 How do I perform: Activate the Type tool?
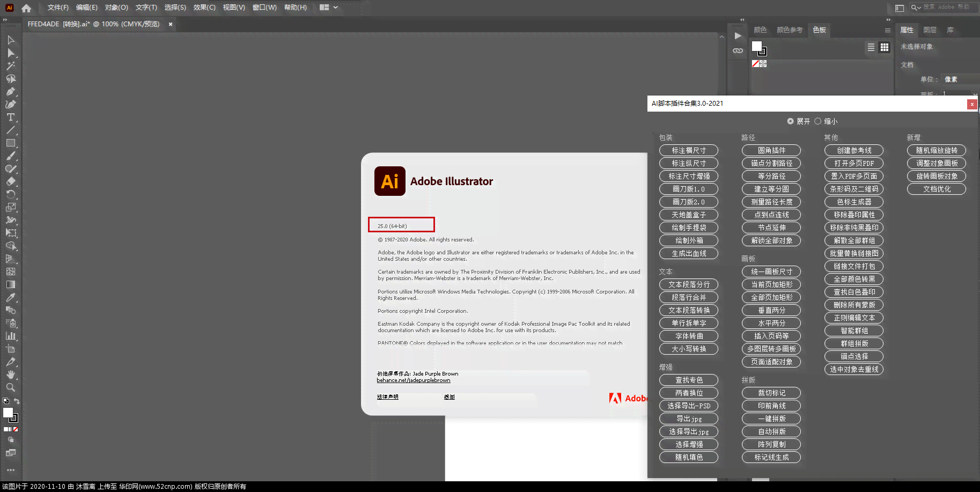click(11, 118)
